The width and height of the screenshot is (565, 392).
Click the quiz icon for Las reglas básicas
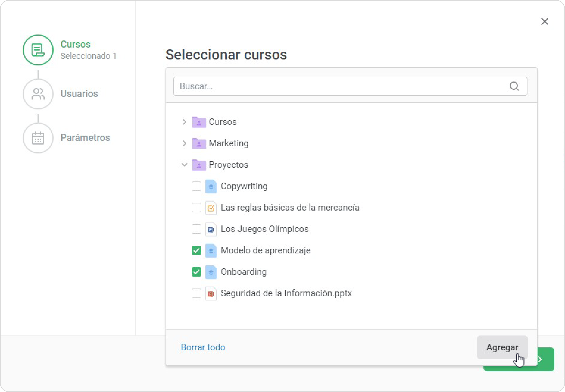211,208
